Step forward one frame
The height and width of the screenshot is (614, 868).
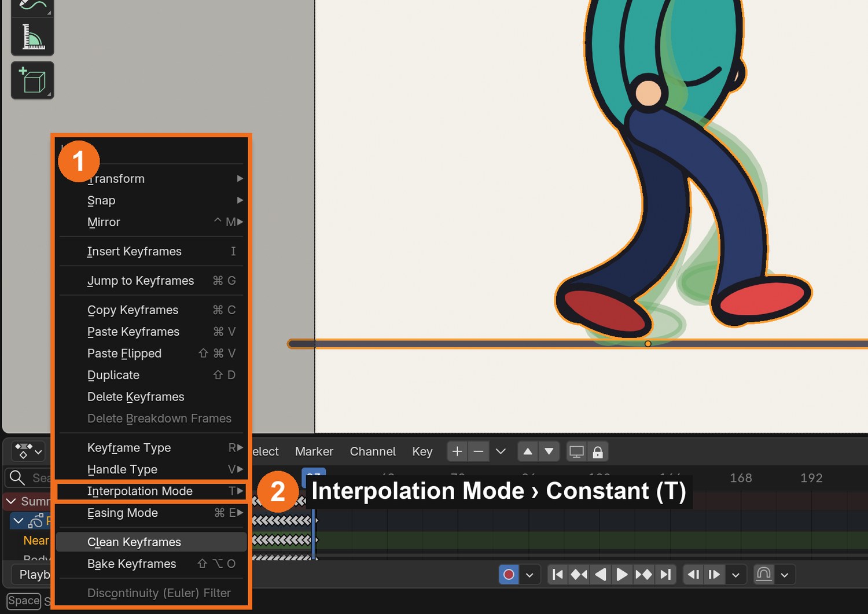pyautogui.click(x=715, y=574)
